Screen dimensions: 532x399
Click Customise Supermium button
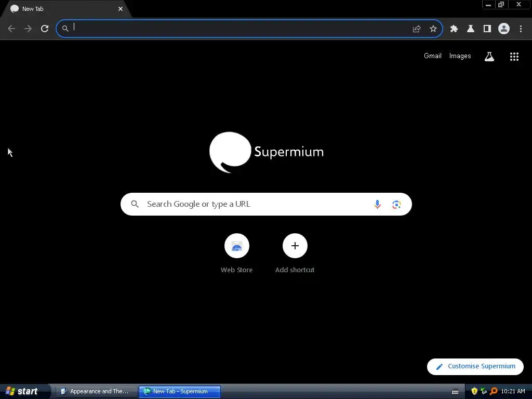[x=475, y=366]
